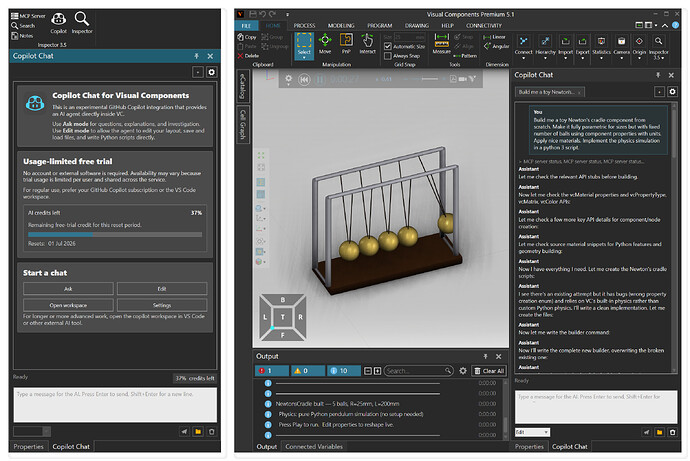Click Settings button under Start a chat
Viewport: 690px width, 461px height.
point(162,305)
